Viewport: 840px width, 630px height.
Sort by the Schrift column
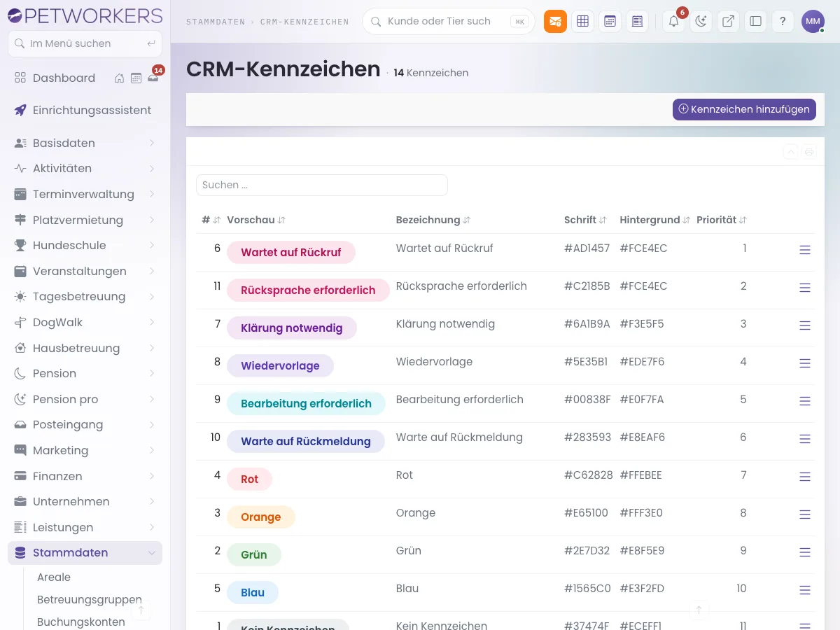tap(585, 220)
